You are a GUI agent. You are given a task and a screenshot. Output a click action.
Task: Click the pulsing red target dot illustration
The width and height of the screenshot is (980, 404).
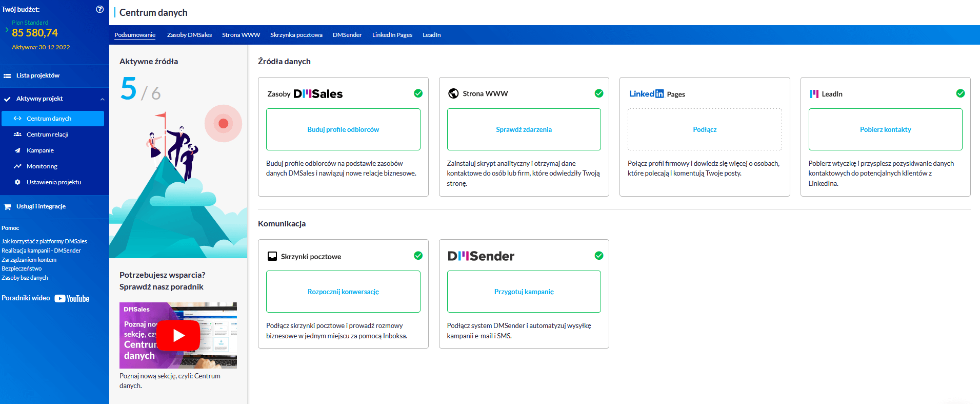click(x=223, y=123)
